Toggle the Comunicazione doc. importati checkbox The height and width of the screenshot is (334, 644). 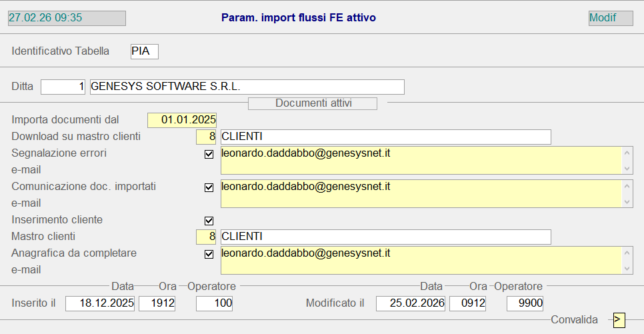click(209, 187)
